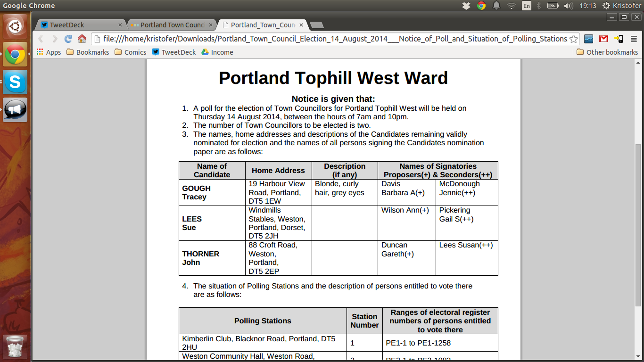Open the Bookmarks folder dropdown
This screenshot has height=362, width=644.
(88, 52)
